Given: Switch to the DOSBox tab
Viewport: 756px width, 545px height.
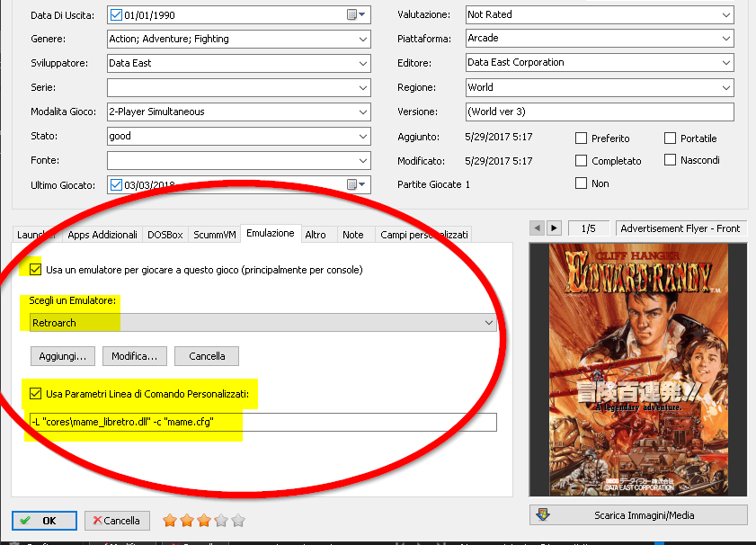Looking at the screenshot, I should 165,235.
